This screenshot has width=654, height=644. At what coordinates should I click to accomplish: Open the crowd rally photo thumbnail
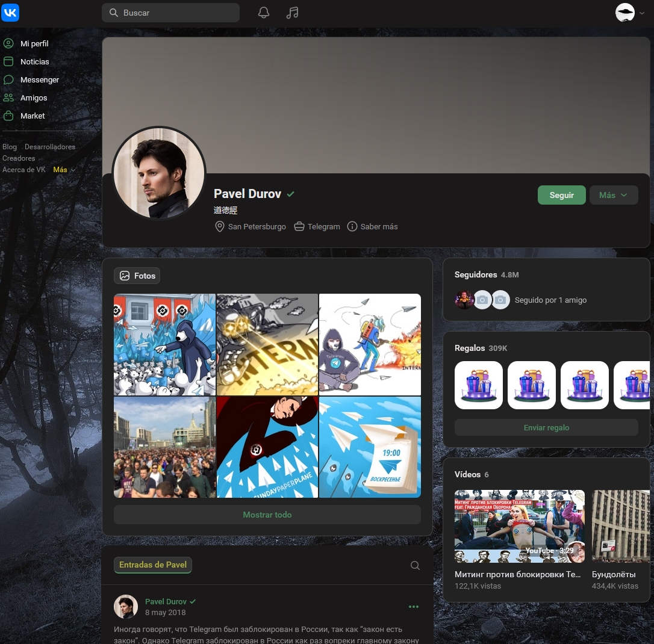click(165, 447)
